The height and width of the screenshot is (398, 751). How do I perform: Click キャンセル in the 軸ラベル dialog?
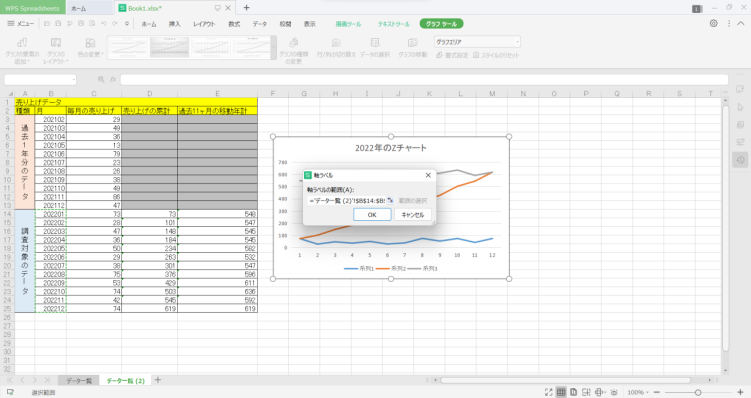pos(412,215)
